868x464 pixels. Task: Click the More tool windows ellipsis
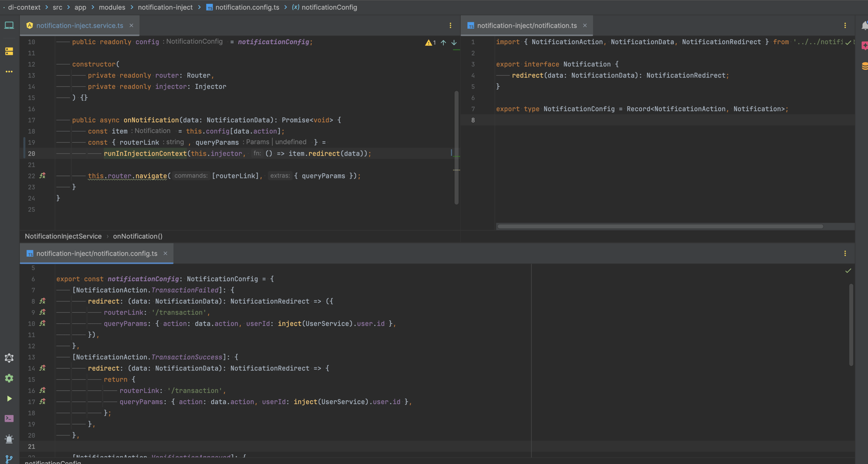[9, 72]
